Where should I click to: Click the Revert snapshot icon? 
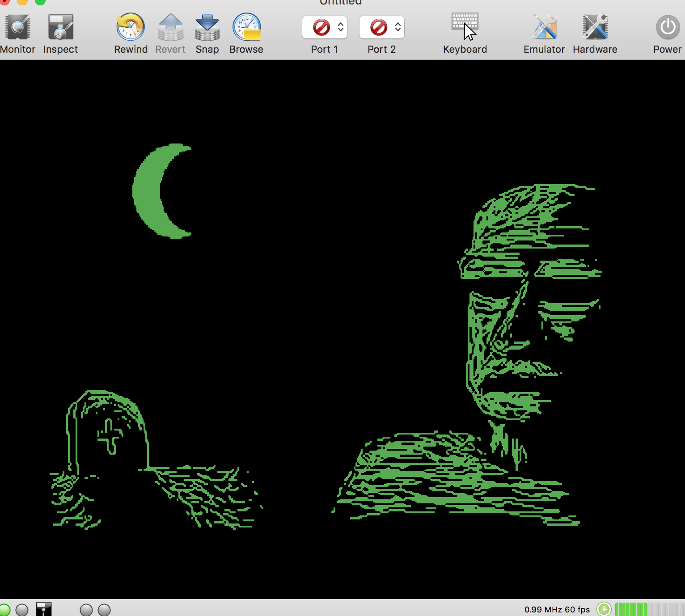coord(170,27)
